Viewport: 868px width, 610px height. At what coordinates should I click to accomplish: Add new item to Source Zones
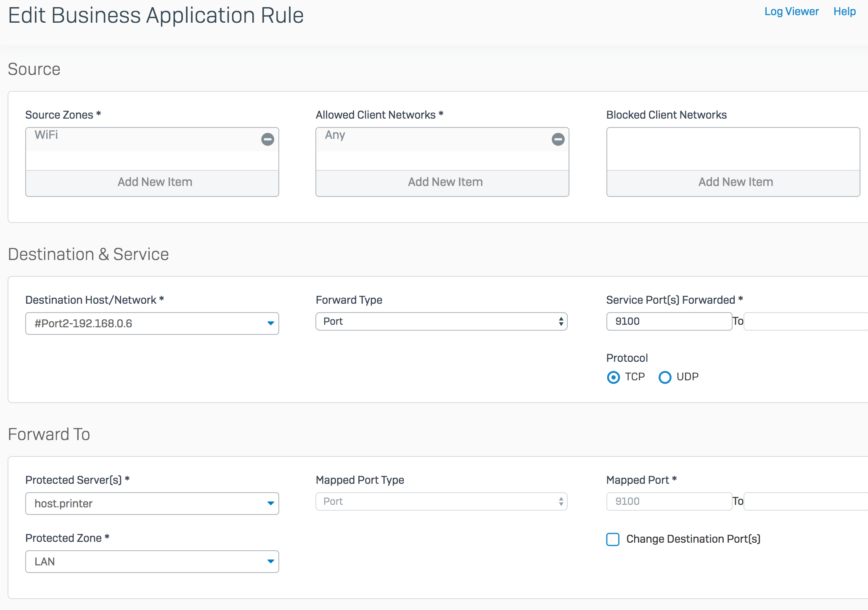tap(152, 182)
